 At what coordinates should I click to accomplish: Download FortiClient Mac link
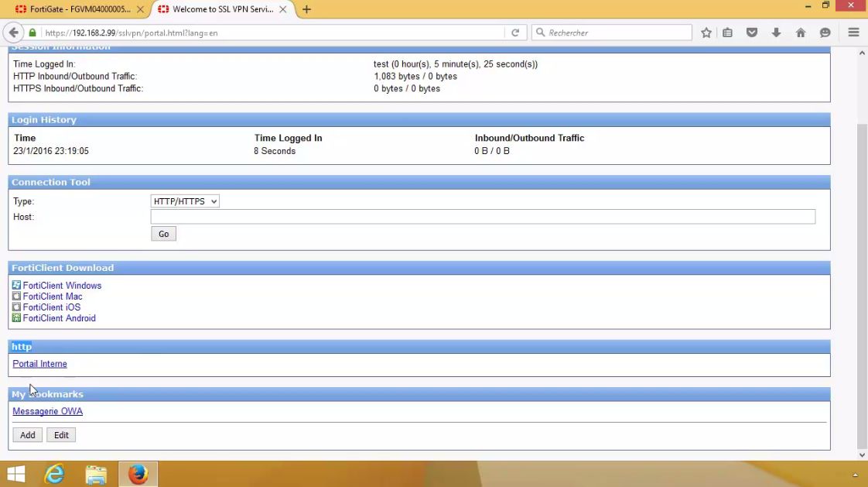(x=53, y=297)
